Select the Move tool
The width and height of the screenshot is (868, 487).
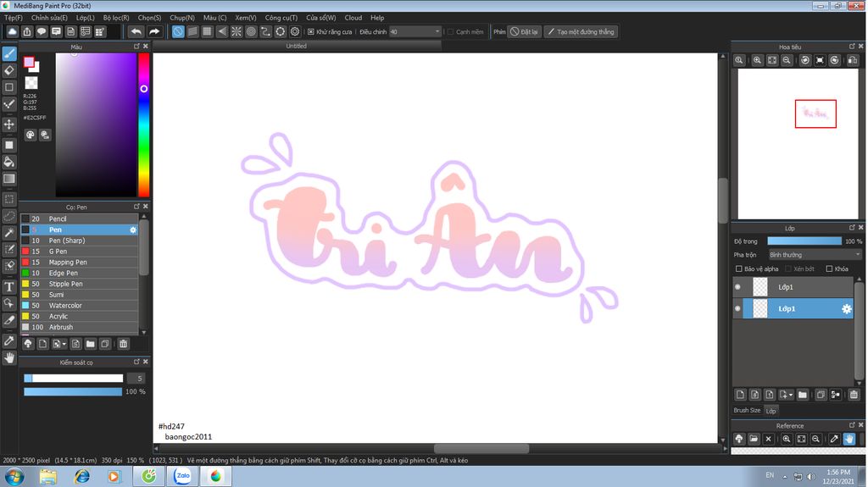point(9,124)
